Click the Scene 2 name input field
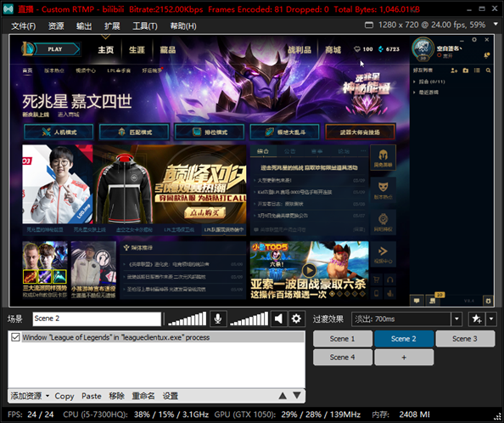This screenshot has height=423, width=504. 97,319
